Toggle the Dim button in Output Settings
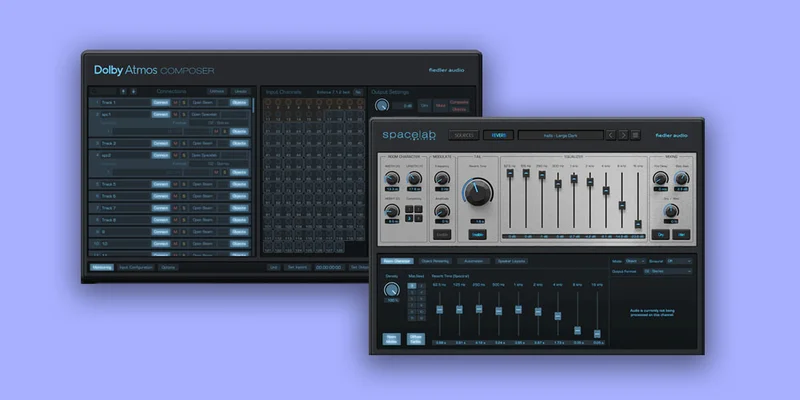The image size is (800, 400). tap(424, 106)
